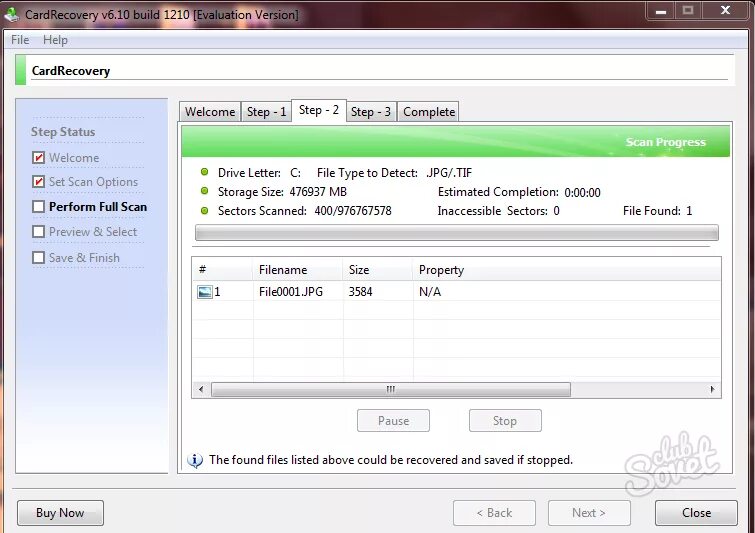
Task: Select the File0001.JPG filename cell
Action: click(x=291, y=292)
